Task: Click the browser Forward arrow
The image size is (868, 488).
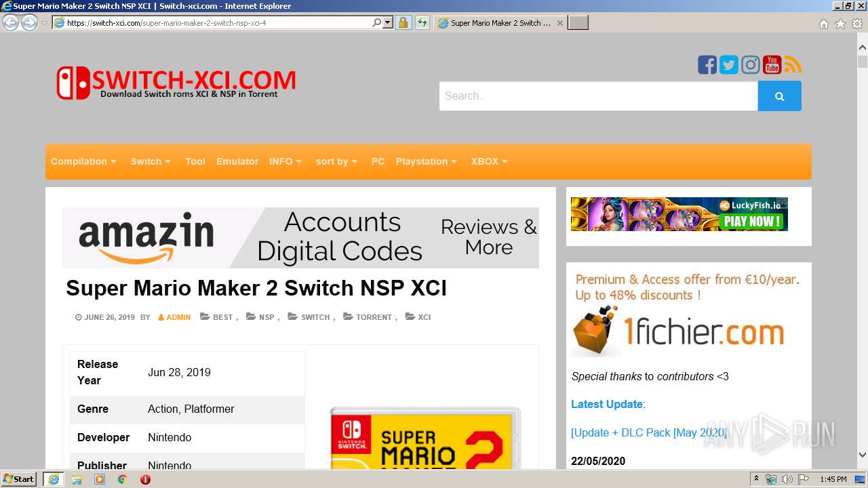Action: click(29, 22)
